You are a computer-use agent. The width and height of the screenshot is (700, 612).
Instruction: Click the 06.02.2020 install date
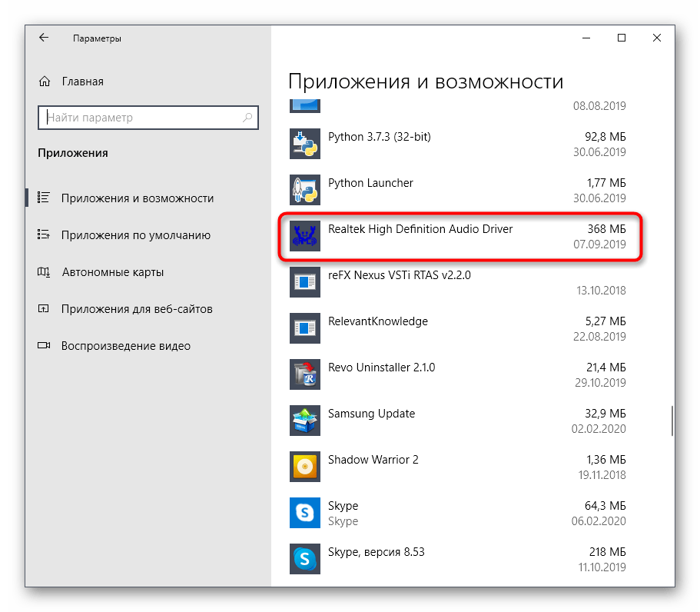599,521
